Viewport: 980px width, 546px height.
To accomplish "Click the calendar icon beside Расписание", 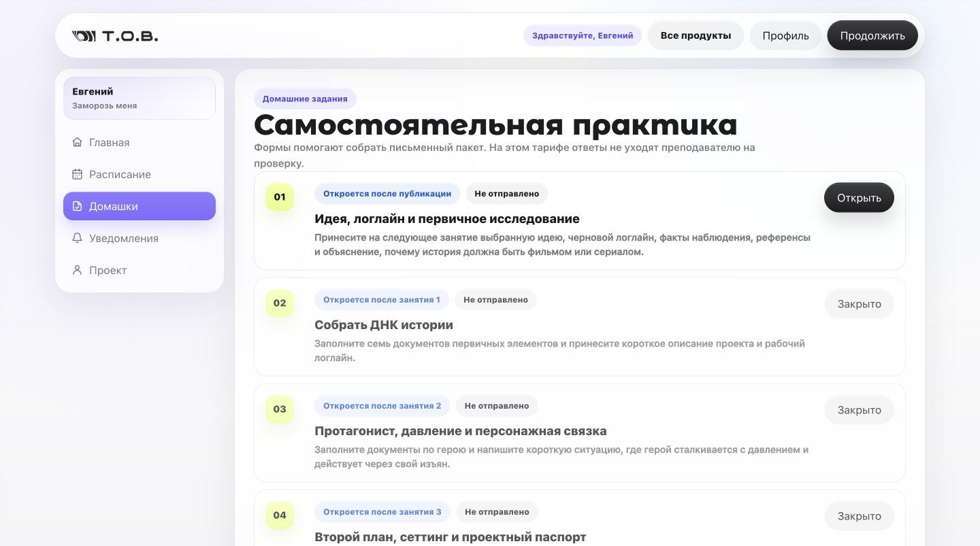I will coord(77,174).
